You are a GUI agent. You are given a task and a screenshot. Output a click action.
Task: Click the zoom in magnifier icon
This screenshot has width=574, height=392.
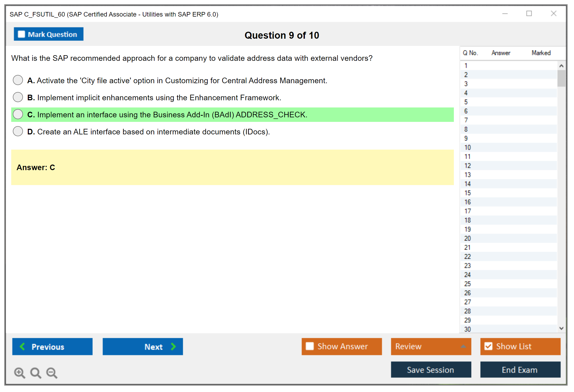click(x=19, y=373)
